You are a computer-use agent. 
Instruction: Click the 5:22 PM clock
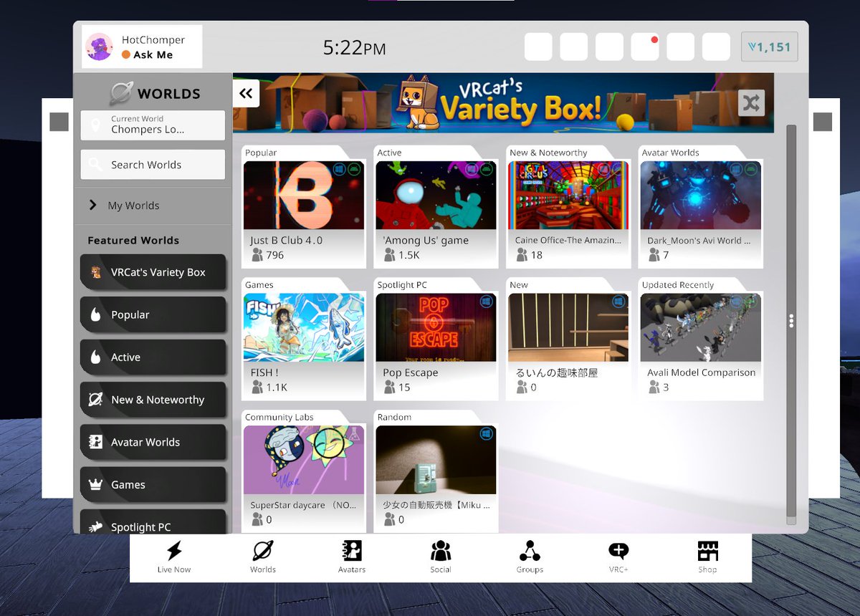click(x=354, y=48)
